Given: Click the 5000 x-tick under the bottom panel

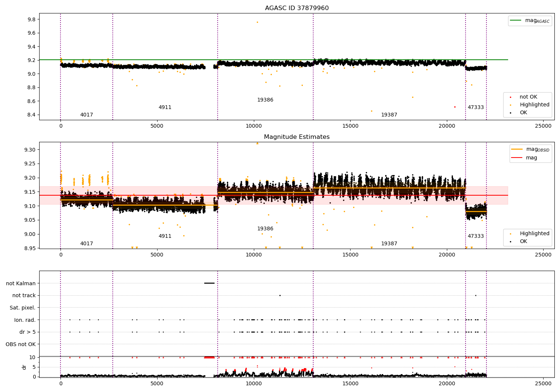Looking at the screenshot, I should (x=157, y=384).
